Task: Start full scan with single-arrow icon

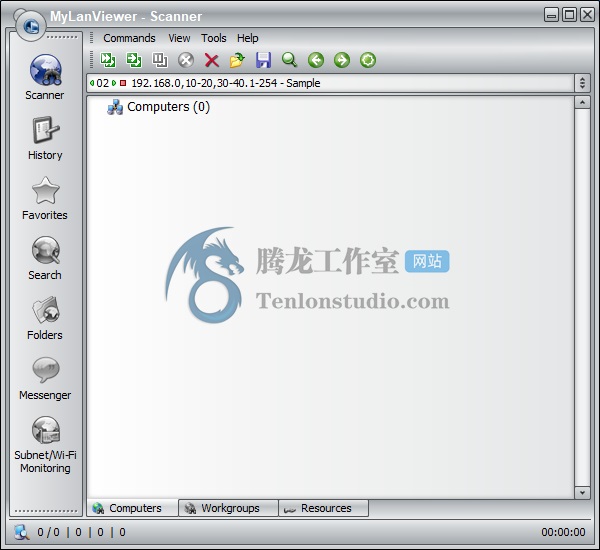Action: pyautogui.click(x=134, y=60)
